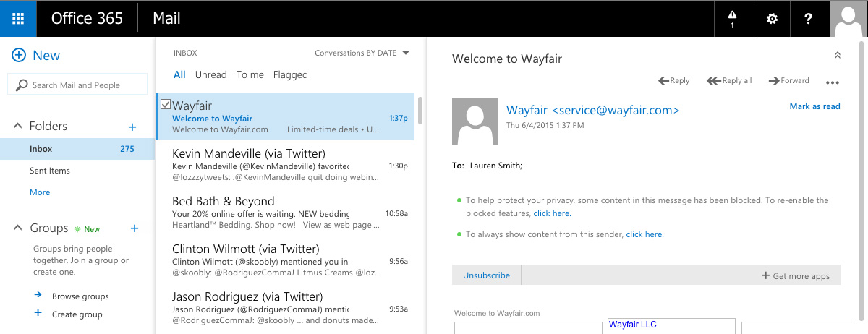Click the Welcome to Wayfair subject heading
This screenshot has height=334, width=868.
[507, 59]
